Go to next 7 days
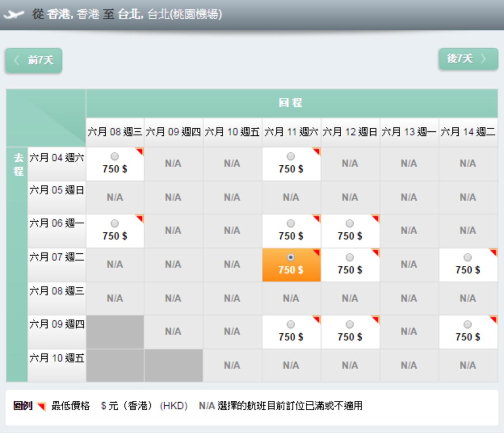The width and height of the screenshot is (504, 433). coord(468,59)
